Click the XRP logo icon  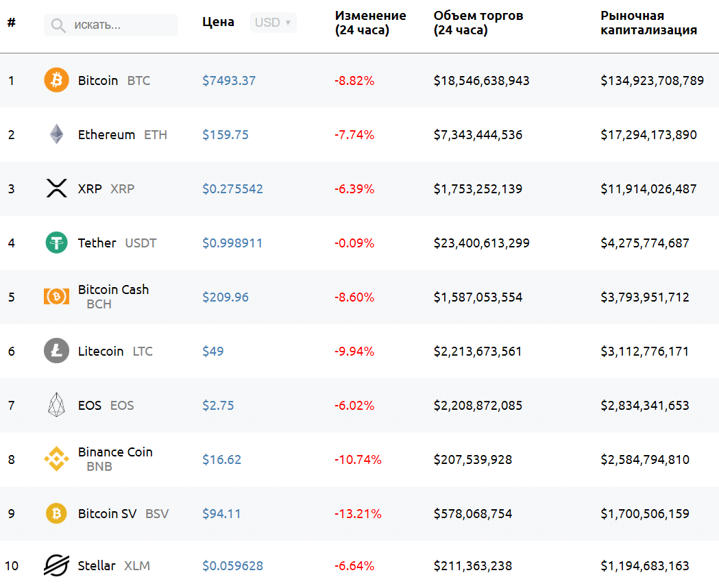point(56,188)
